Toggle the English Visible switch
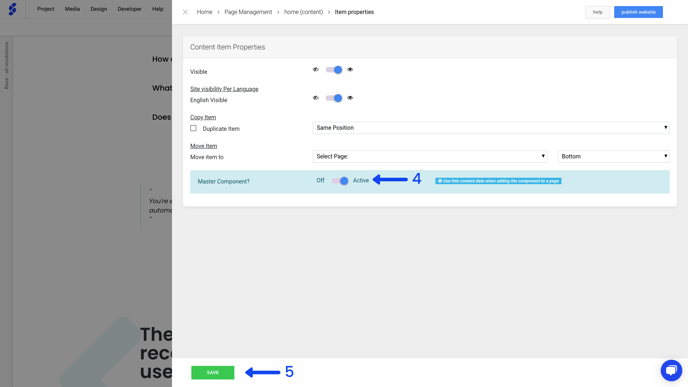The image size is (688, 387). pos(334,98)
